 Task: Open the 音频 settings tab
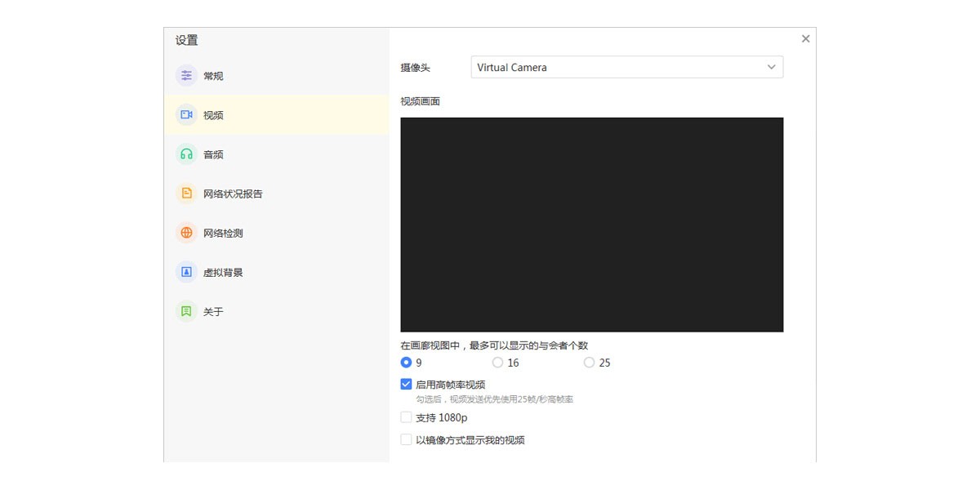coord(213,154)
